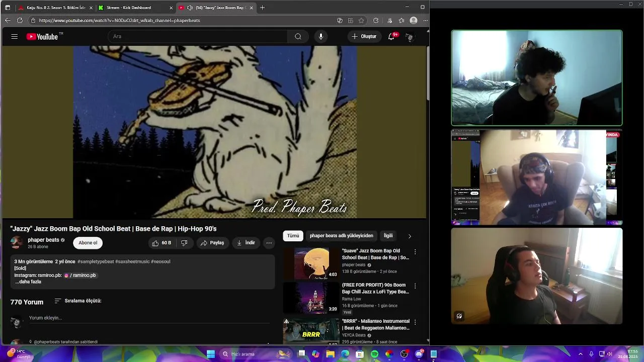Open the phaper beats channel name
The height and width of the screenshot is (362, 644).
43,240
